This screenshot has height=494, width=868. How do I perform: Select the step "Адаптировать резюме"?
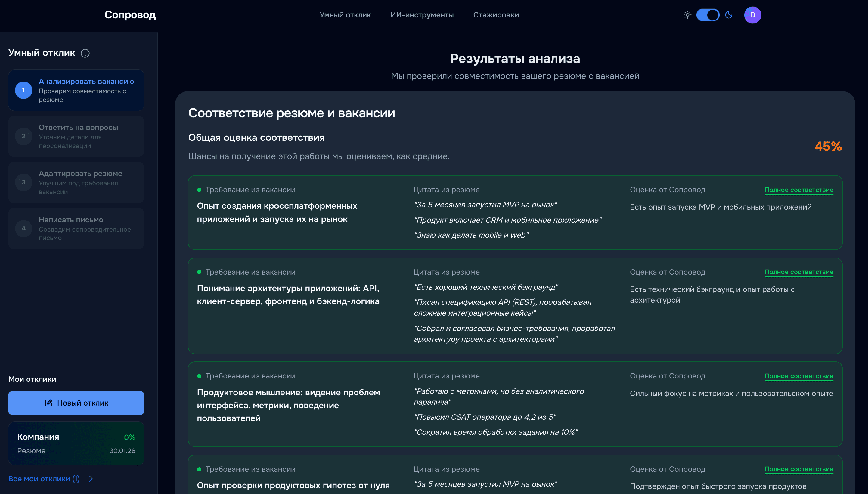coord(23,182)
